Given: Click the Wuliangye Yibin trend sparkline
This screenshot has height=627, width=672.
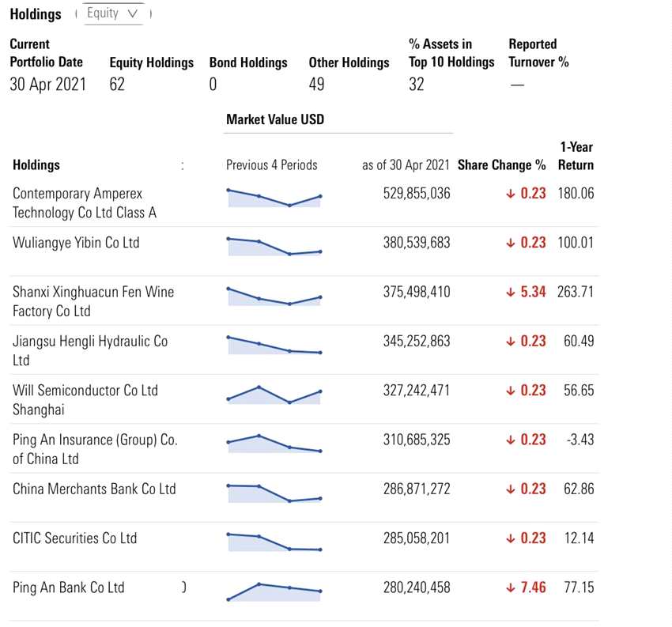Looking at the screenshot, I should pyautogui.click(x=274, y=247).
